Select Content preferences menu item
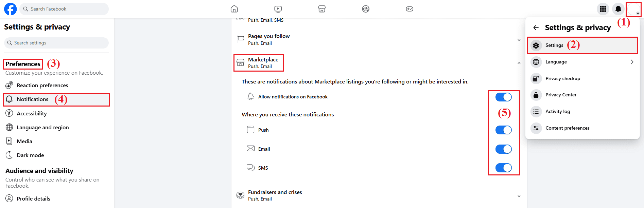This screenshot has height=208, width=644. 582,128
